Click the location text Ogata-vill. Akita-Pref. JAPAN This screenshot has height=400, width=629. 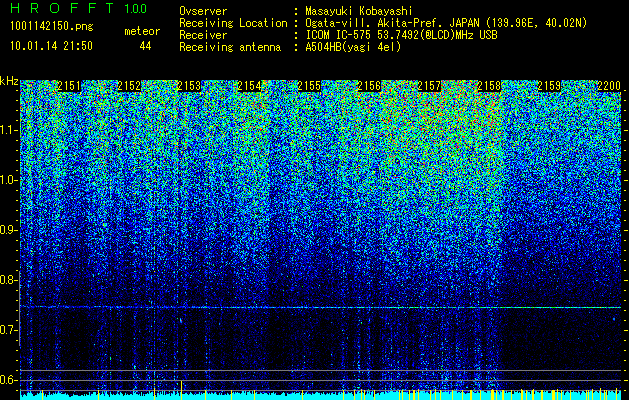392,23
